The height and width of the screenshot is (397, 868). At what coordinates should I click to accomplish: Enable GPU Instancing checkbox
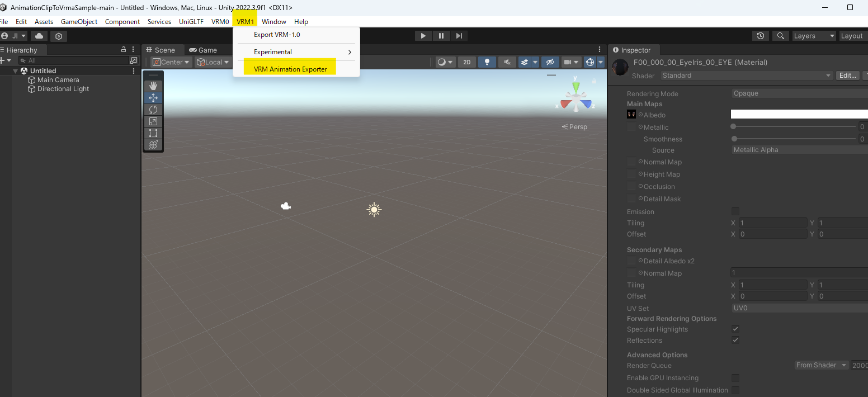coord(735,378)
